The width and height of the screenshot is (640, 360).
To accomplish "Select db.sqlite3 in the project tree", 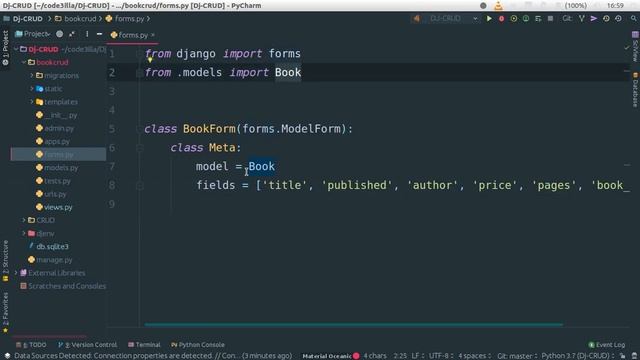I will pos(49,247).
